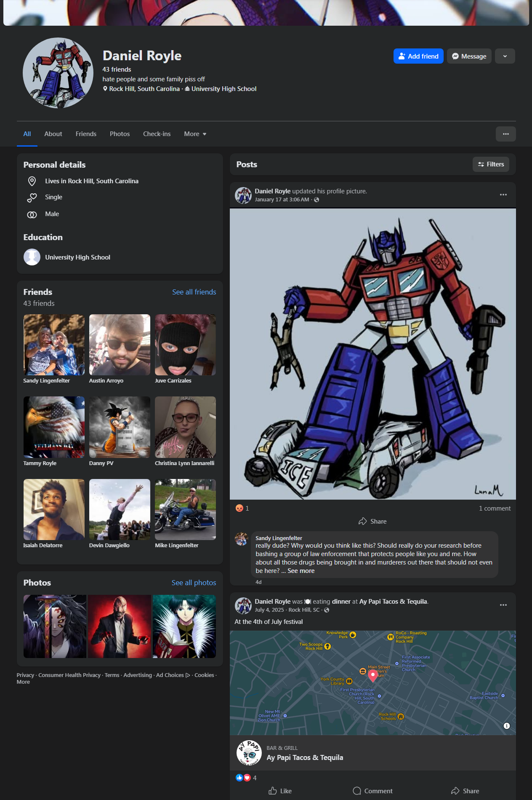The image size is (532, 800).
Task: Expand the chevron dropdown beside Message
Action: point(505,56)
